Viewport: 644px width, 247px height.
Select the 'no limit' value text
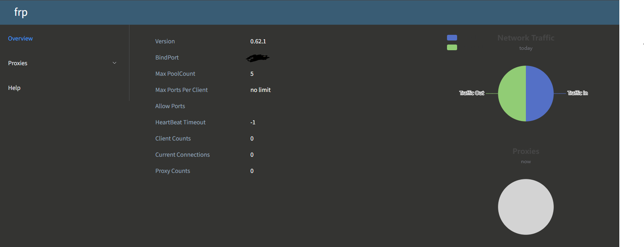coord(261,90)
